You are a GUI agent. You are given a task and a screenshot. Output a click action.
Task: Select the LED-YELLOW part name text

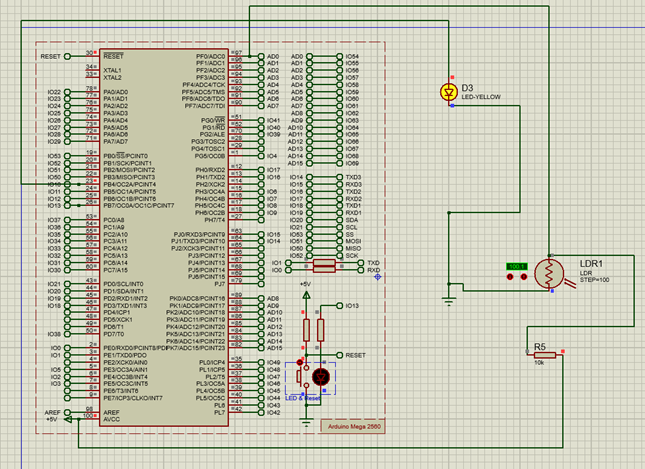481,96
